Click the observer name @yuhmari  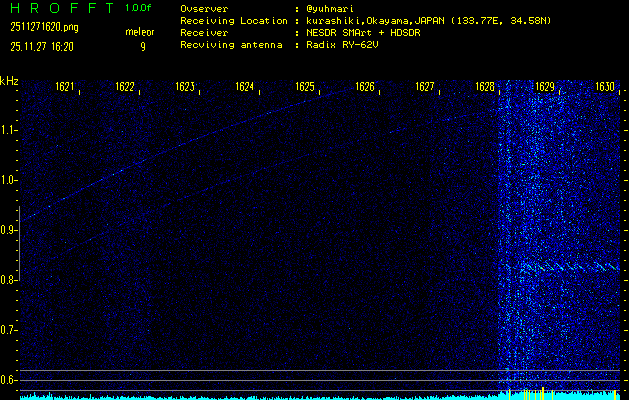tap(330, 9)
